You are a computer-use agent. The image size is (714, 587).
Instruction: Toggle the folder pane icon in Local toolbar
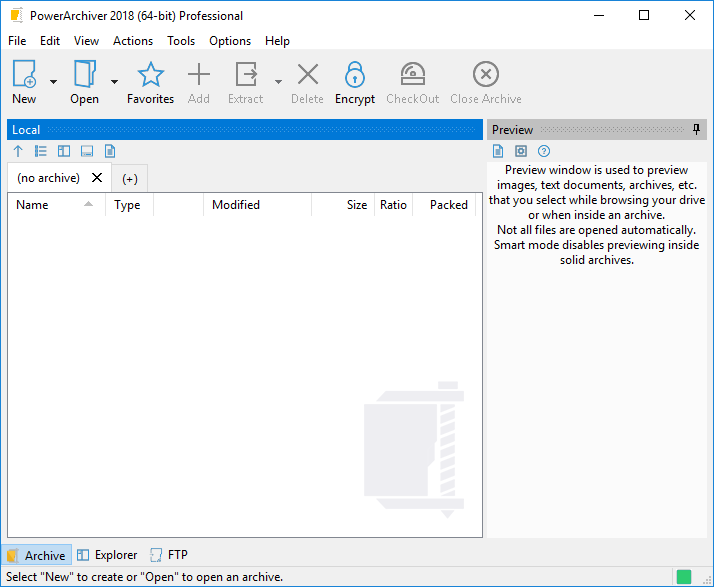(x=64, y=151)
